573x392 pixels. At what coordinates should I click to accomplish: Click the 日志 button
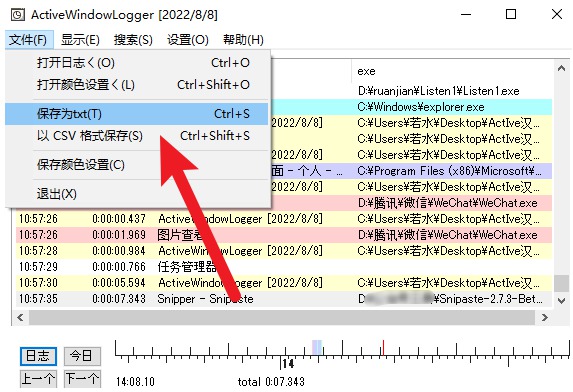click(x=38, y=356)
